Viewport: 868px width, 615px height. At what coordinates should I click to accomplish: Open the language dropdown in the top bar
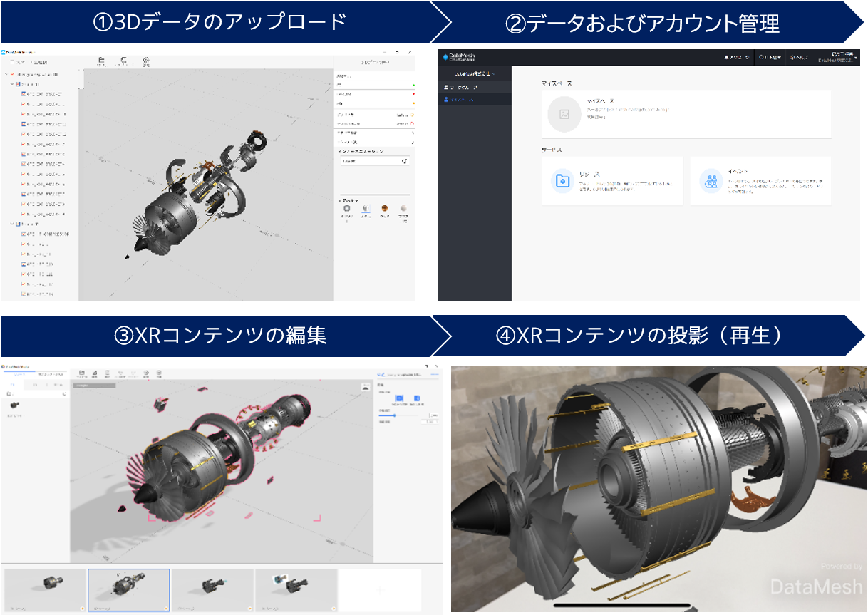point(769,57)
